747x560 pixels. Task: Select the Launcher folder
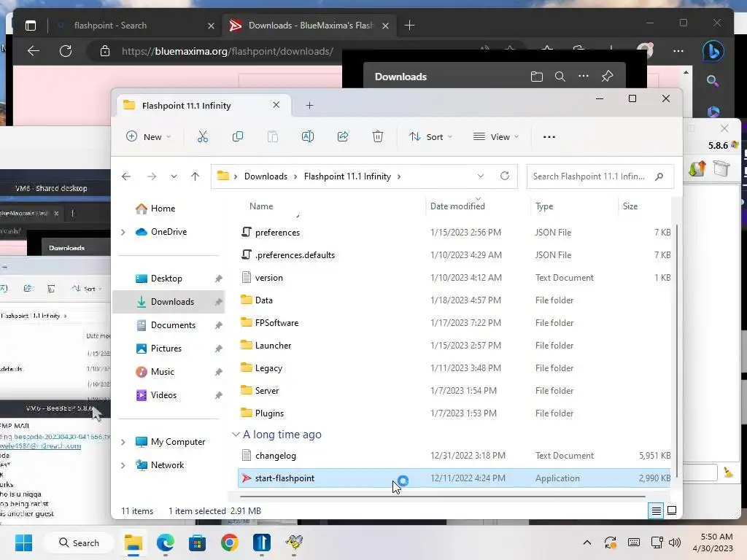(x=454, y=346)
